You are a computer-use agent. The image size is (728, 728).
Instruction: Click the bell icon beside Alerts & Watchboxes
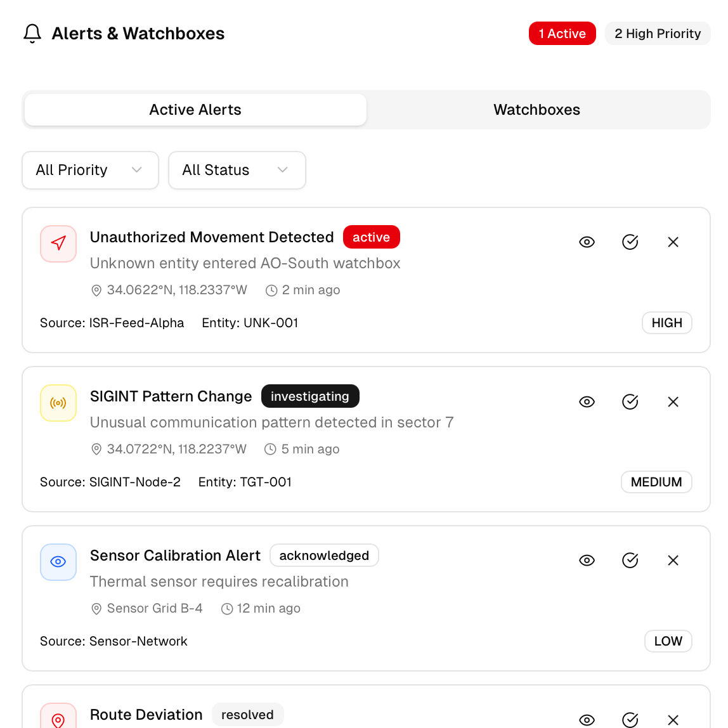coord(32,34)
